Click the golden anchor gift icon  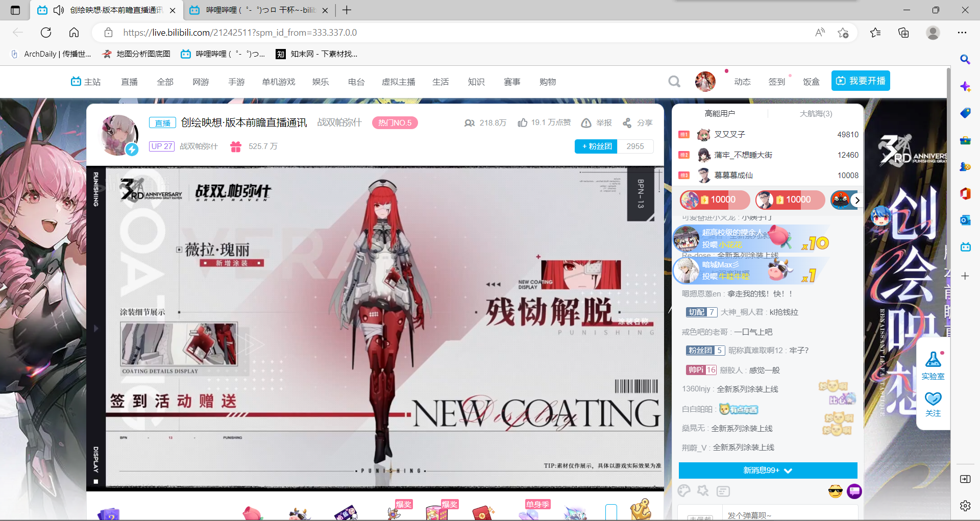[x=641, y=510]
